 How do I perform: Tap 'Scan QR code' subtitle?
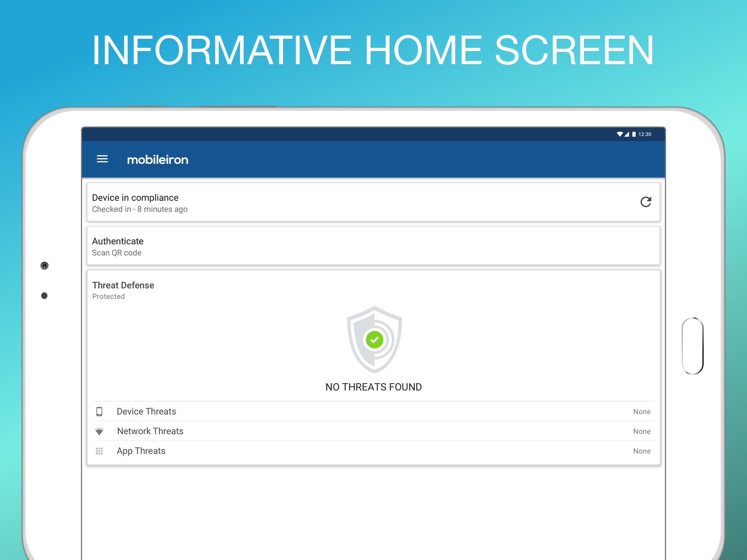[117, 253]
